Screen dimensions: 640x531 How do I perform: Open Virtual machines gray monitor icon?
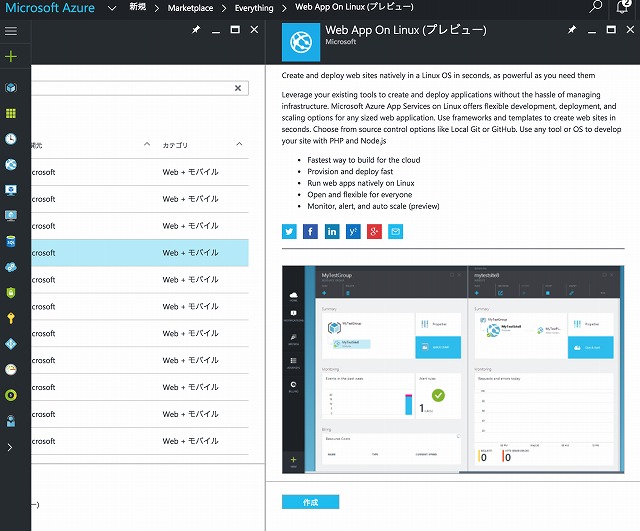11,216
